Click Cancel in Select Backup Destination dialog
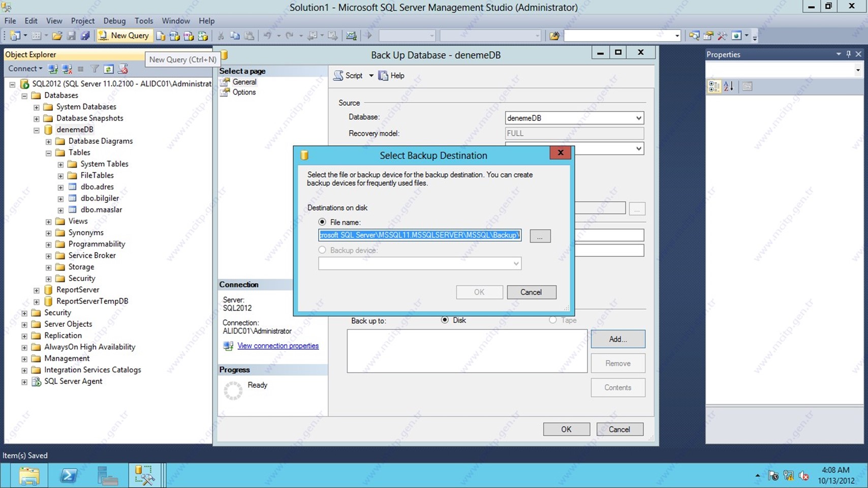The width and height of the screenshot is (868, 488). pyautogui.click(x=531, y=292)
